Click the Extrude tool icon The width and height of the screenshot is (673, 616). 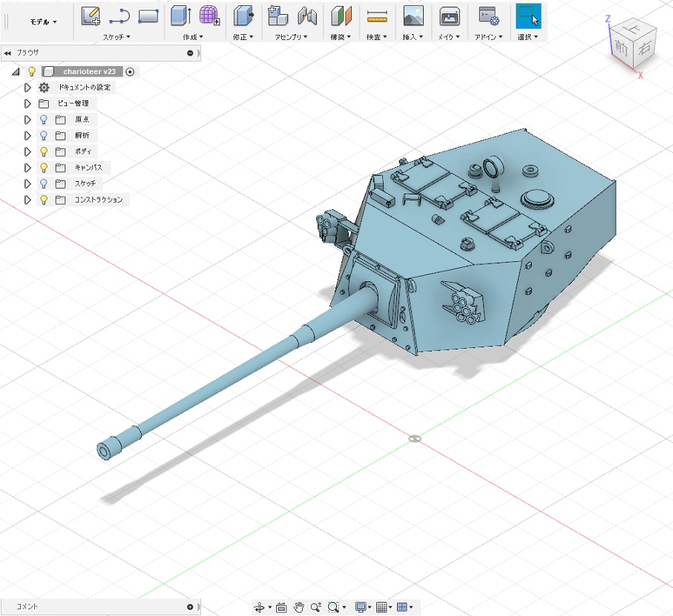181,16
